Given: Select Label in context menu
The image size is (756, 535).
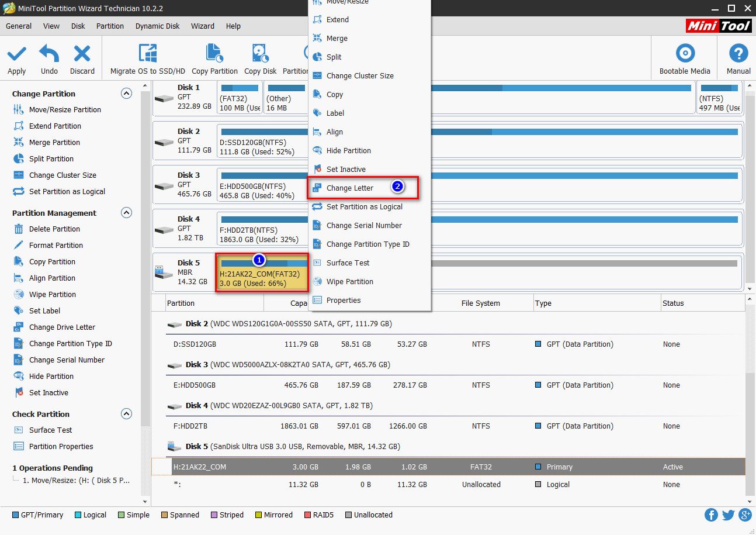Looking at the screenshot, I should (x=369, y=113).
